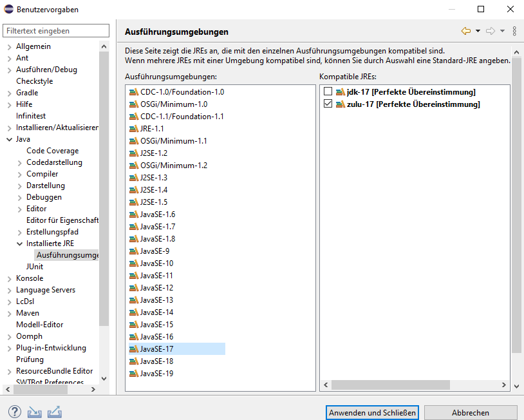Click Anwenden und Schließen button
The image size is (524, 420).
point(372,413)
